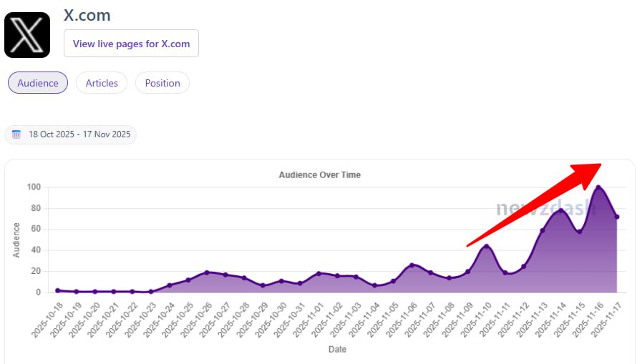637x364 pixels.
Task: Click the 2025-11-01 data point
Action: (318, 273)
